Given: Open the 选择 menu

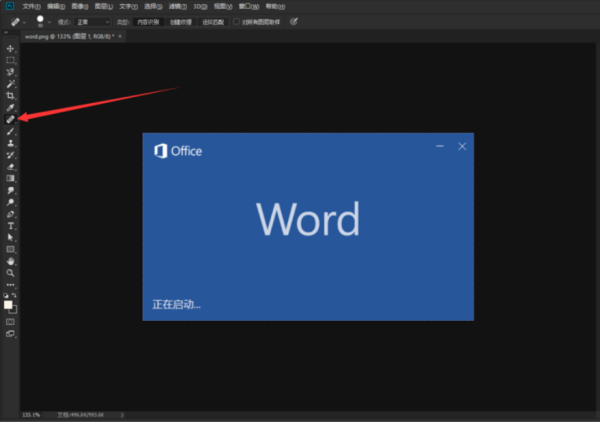Looking at the screenshot, I should pyautogui.click(x=153, y=7).
